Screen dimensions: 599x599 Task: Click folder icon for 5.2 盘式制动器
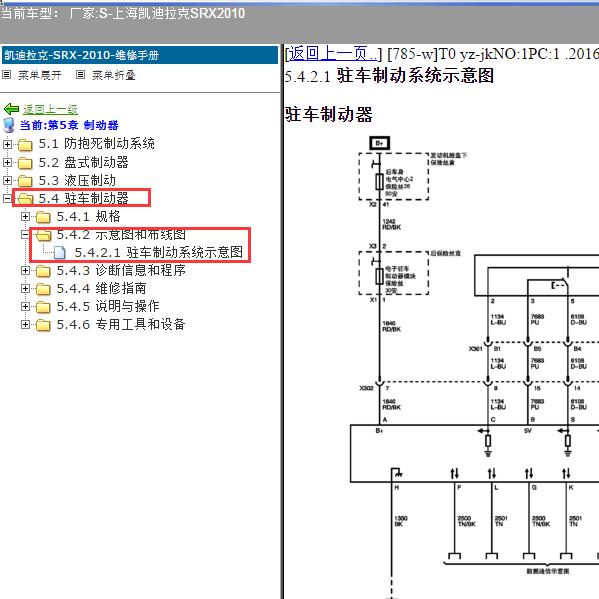coord(25,163)
